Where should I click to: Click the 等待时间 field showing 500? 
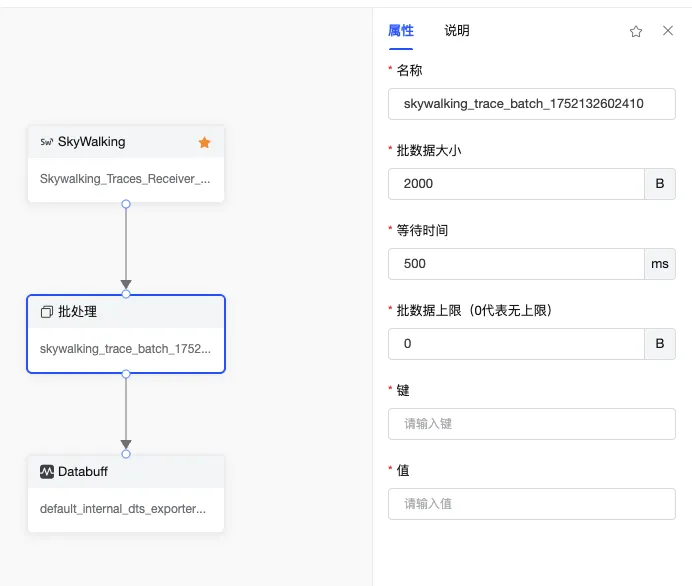[x=515, y=264]
